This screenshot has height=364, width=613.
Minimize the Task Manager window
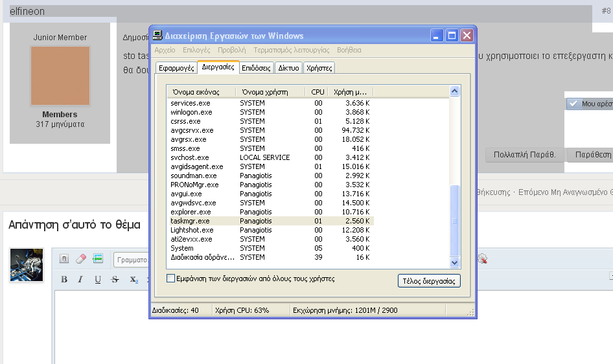[x=436, y=36]
